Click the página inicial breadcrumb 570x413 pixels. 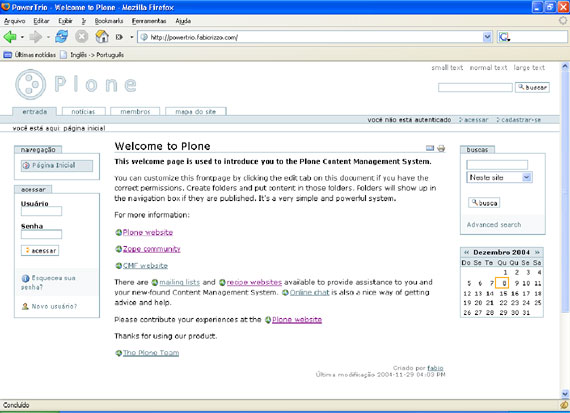pyautogui.click(x=84, y=128)
